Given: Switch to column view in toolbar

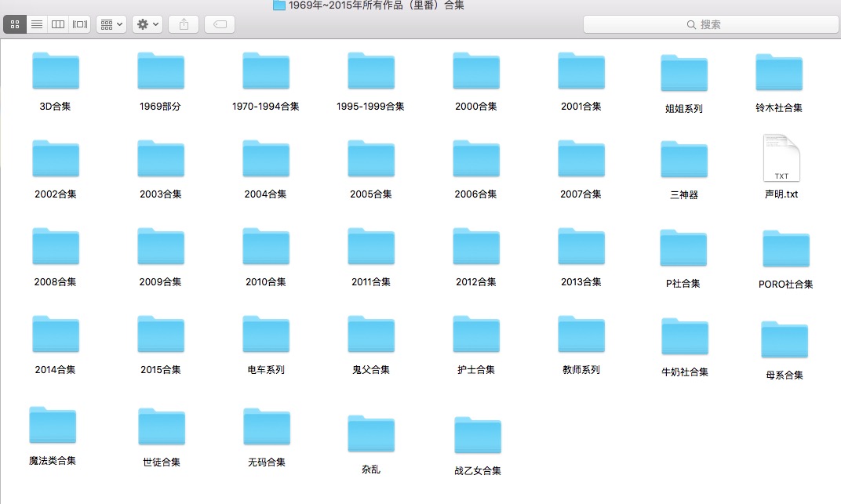Looking at the screenshot, I should 58,24.
